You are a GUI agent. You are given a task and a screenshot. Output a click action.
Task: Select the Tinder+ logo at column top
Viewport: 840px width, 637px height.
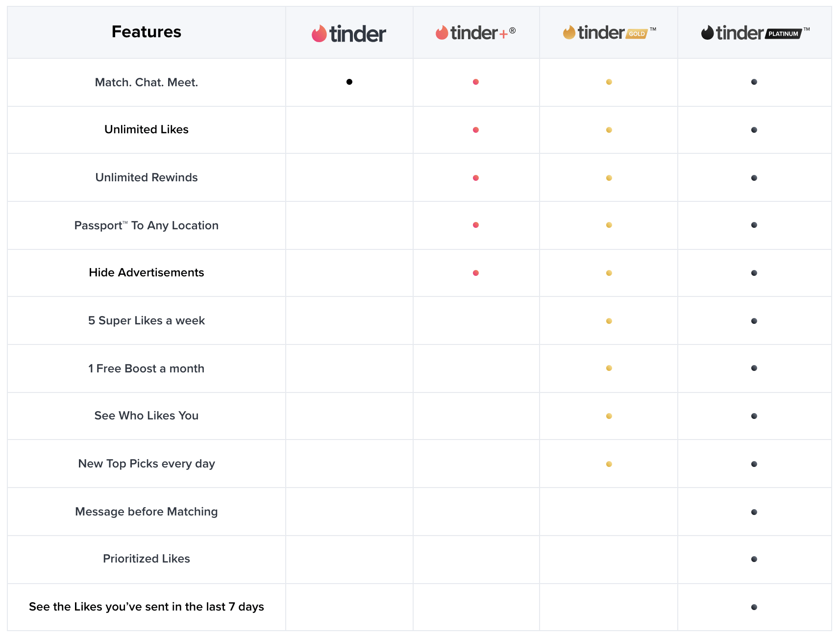click(475, 32)
